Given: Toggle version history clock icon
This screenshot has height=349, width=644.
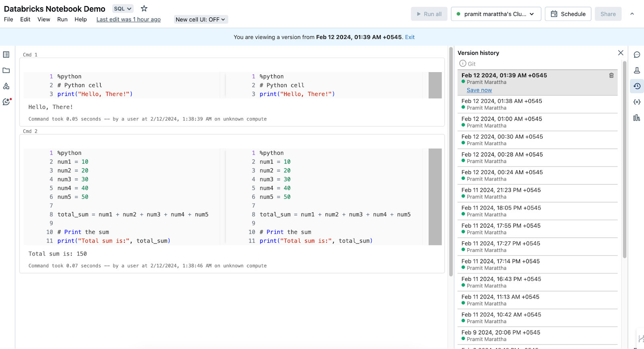Looking at the screenshot, I should [637, 86].
